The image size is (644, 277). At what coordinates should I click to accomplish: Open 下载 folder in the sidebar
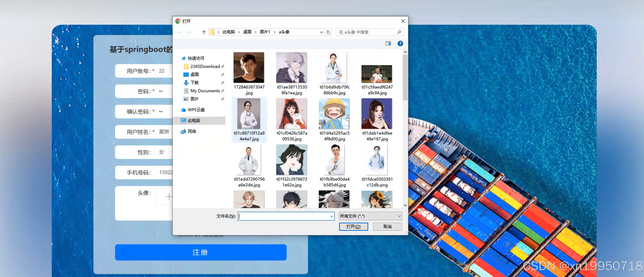point(195,82)
